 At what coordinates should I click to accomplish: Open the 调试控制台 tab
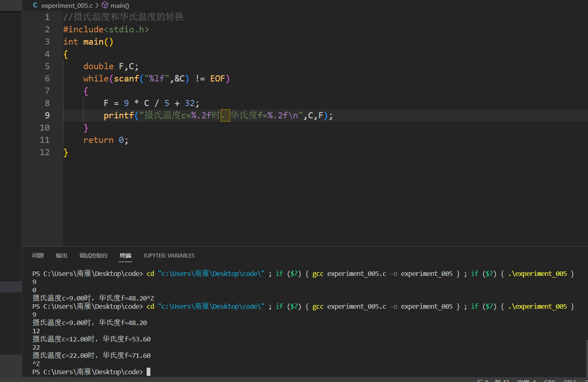93,255
